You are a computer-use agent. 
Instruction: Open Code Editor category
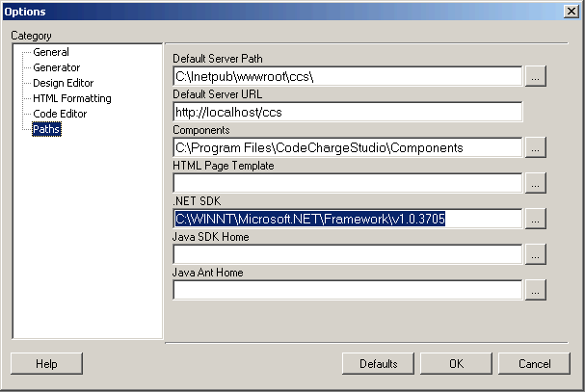[60, 114]
